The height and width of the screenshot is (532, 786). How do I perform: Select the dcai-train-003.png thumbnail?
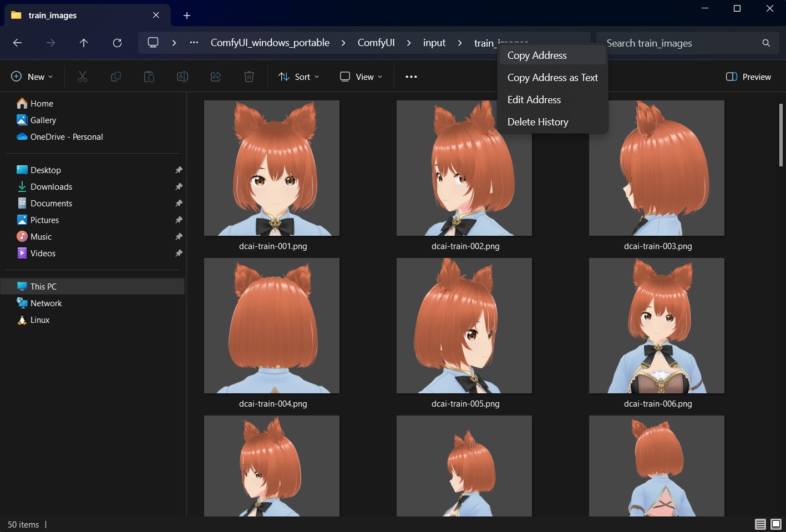click(657, 168)
